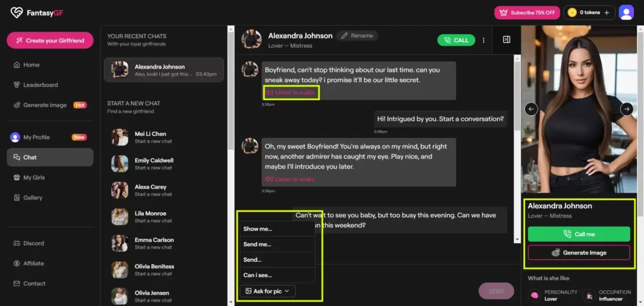The width and height of the screenshot is (644, 306).
Task: Click the green CALL button
Action: [456, 40]
